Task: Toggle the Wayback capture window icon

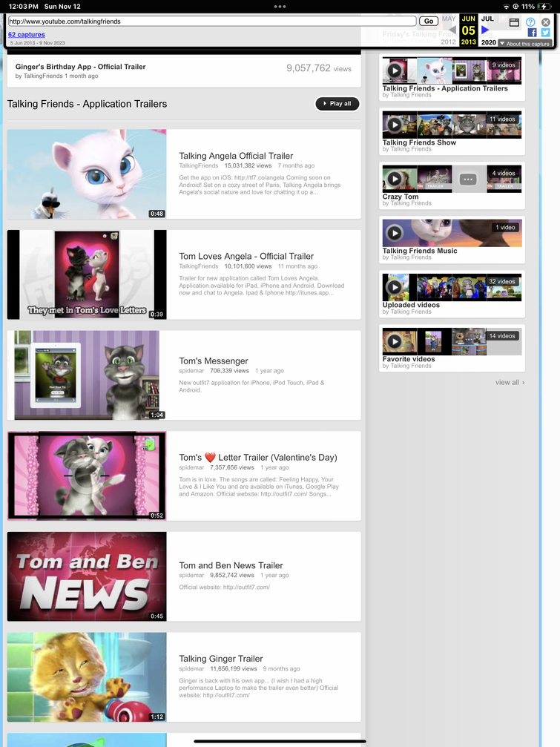Action: 514,22
